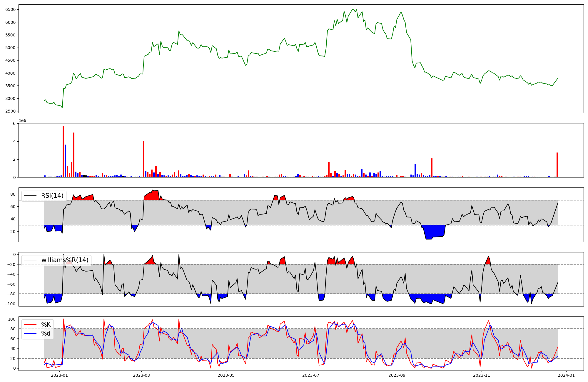
Task: Click the blue %d legend line sample
Action: click(x=30, y=334)
